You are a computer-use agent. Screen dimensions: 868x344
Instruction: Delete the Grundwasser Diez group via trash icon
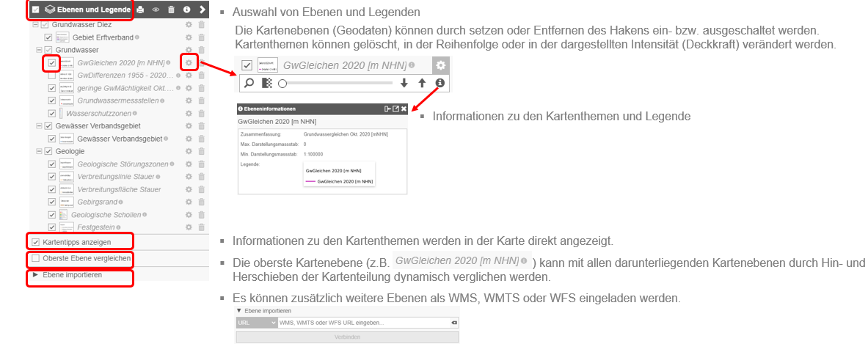[x=202, y=25]
